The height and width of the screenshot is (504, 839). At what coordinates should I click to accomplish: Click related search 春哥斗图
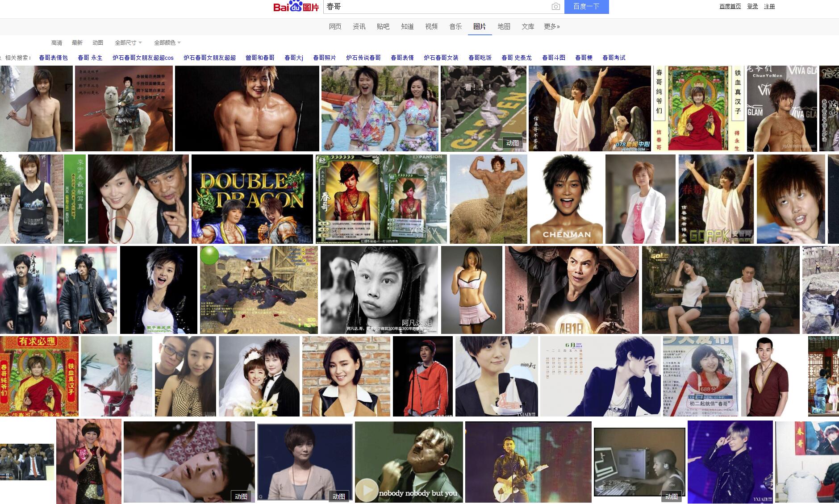[554, 58]
